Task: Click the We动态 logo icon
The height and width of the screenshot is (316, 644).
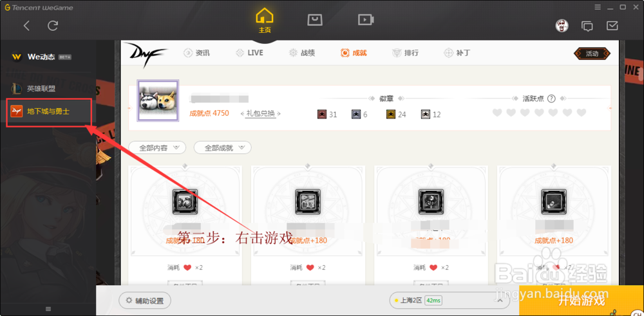Action: (x=17, y=57)
